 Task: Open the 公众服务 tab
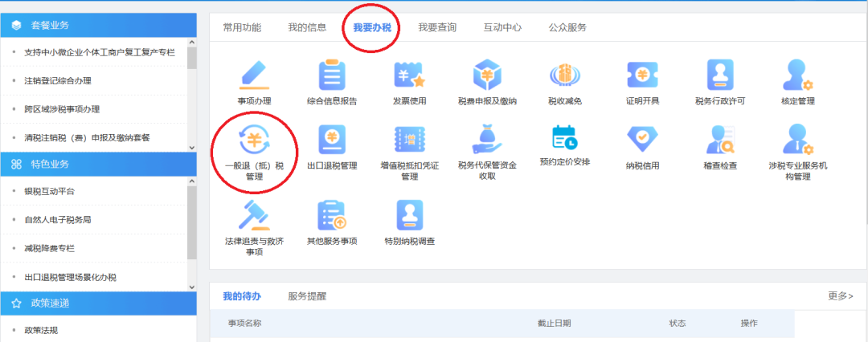click(x=567, y=27)
